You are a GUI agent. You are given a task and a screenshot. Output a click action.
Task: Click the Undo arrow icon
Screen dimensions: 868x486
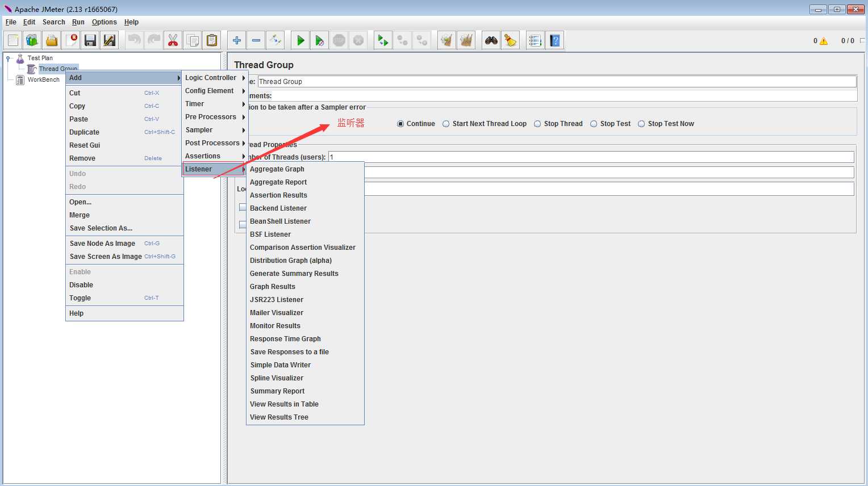[135, 40]
